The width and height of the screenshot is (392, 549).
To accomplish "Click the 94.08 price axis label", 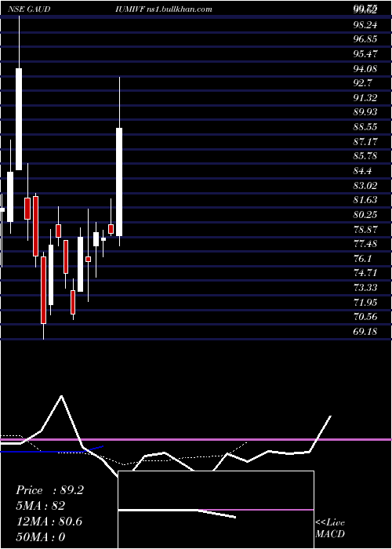I will (365, 69).
